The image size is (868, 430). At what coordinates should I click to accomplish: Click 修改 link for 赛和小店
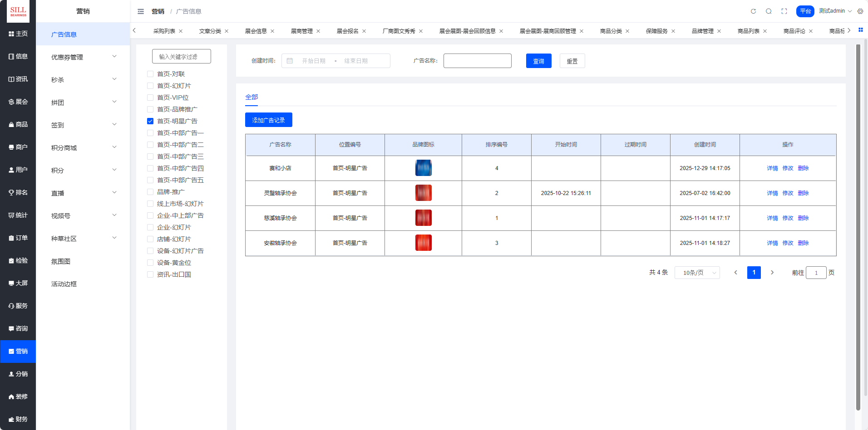788,168
